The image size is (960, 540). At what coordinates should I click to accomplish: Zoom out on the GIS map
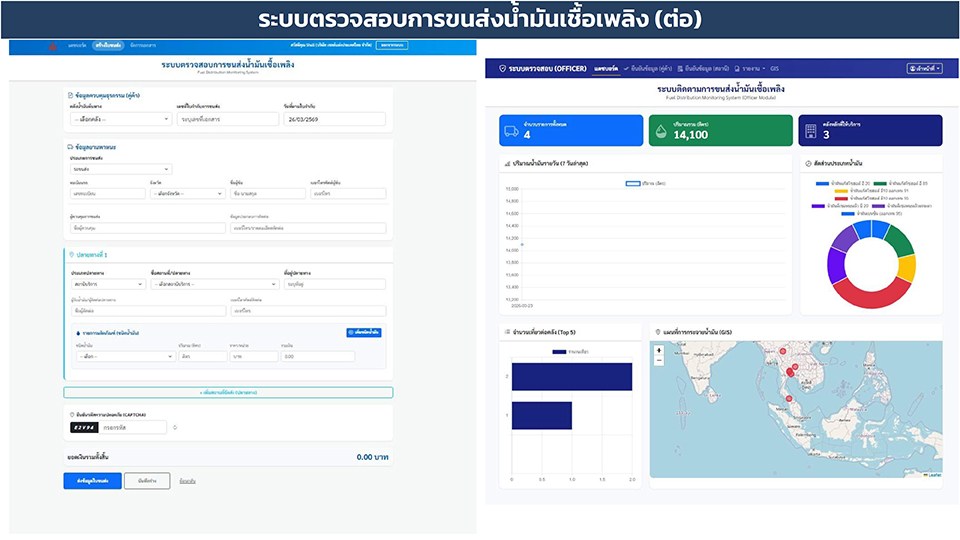pos(657,361)
